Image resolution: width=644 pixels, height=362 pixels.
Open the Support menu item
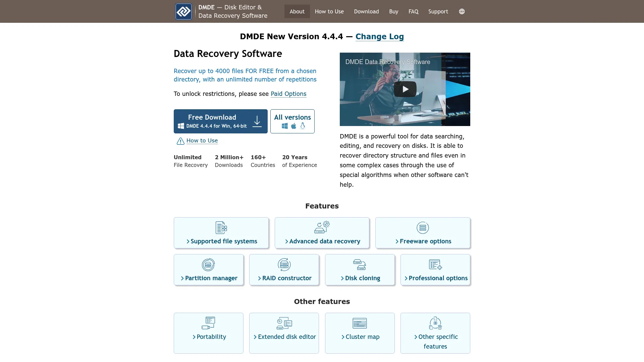point(438,11)
